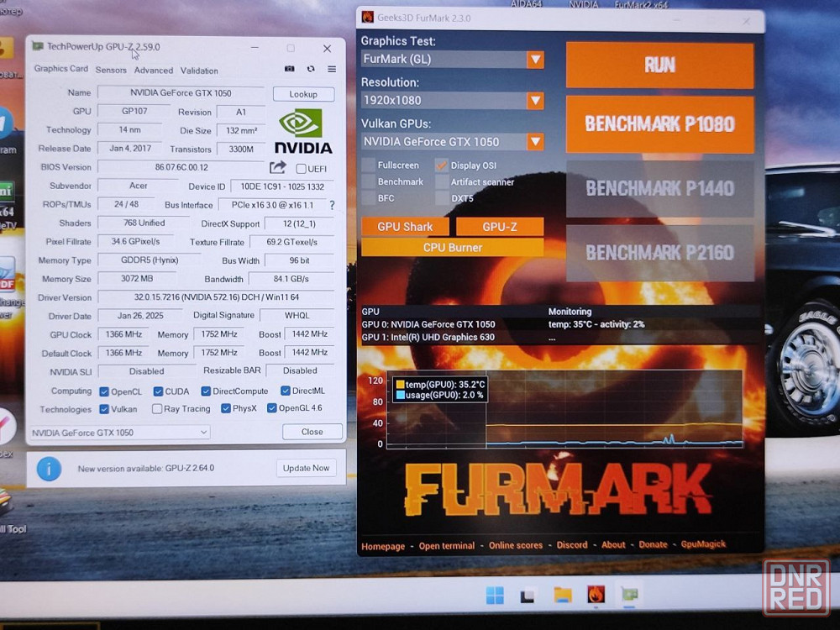
Task: Switch to the Advanced tab
Action: coord(153,71)
